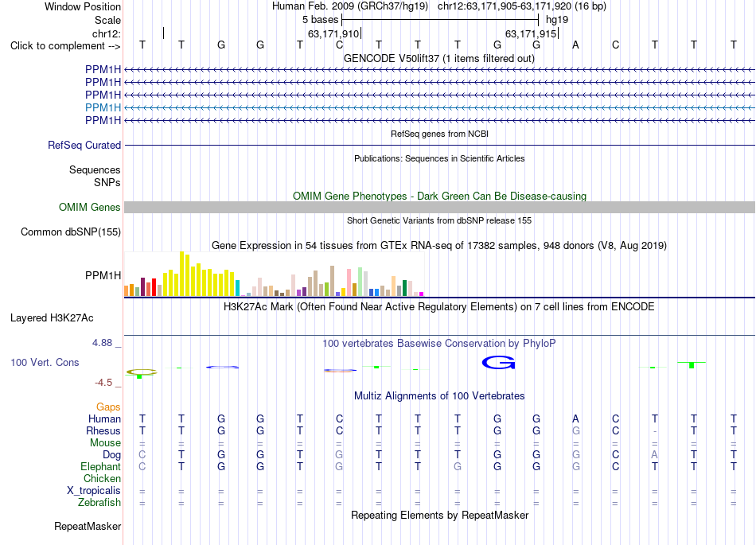Image resolution: width=756 pixels, height=545 pixels.
Task: Click the 4.88 PhyloP upper scale value
Action: 102,343
